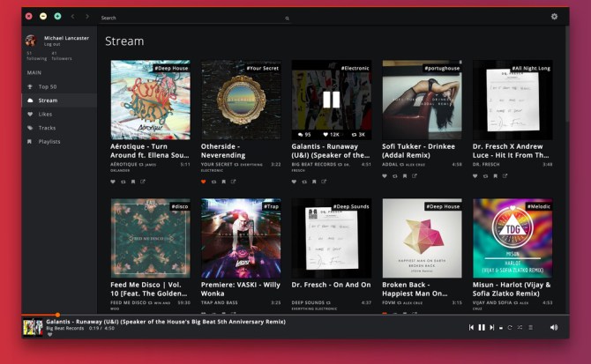Repost the Otherside - Neverending track
The width and height of the screenshot is (591, 364).
(213, 182)
